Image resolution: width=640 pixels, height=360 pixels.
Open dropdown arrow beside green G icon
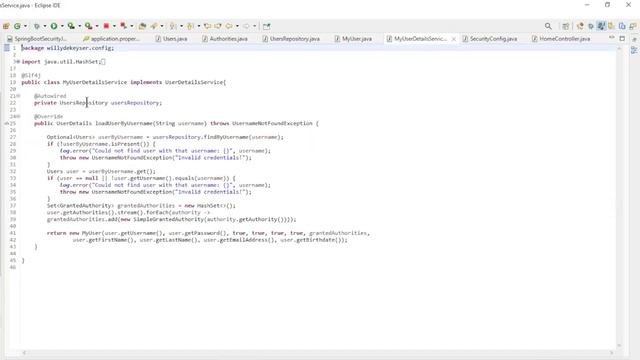[26, 26]
